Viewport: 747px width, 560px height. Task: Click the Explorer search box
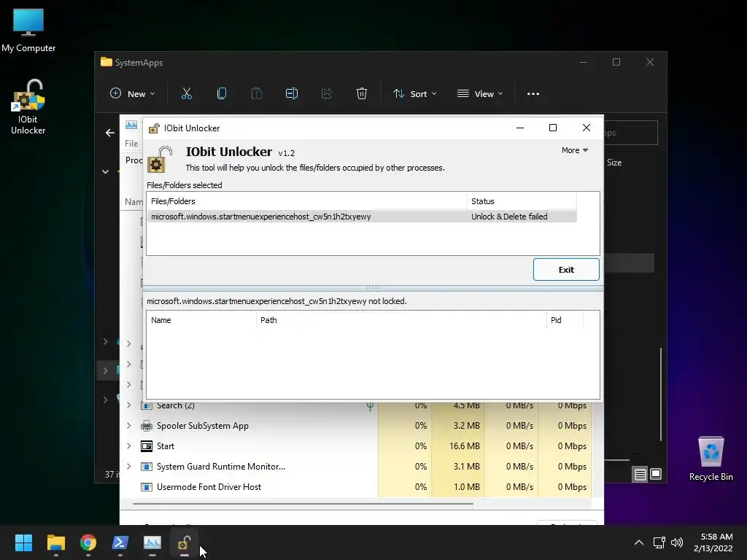[x=631, y=133]
